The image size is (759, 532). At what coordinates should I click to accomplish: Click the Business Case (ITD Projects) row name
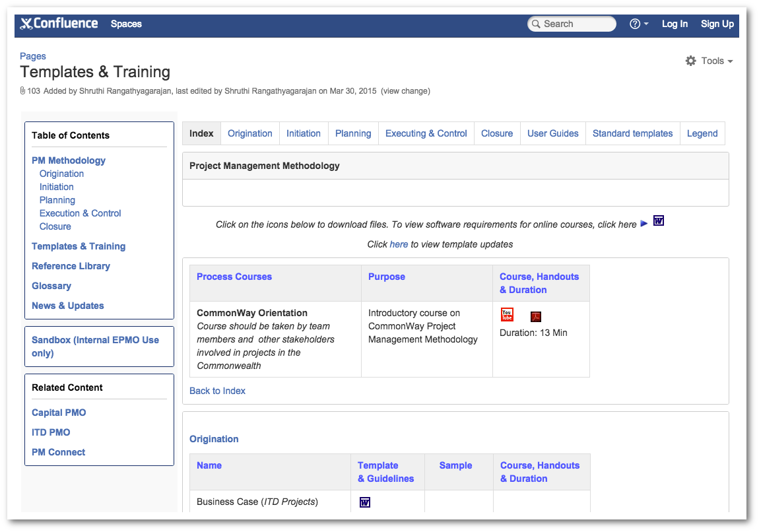257,502
